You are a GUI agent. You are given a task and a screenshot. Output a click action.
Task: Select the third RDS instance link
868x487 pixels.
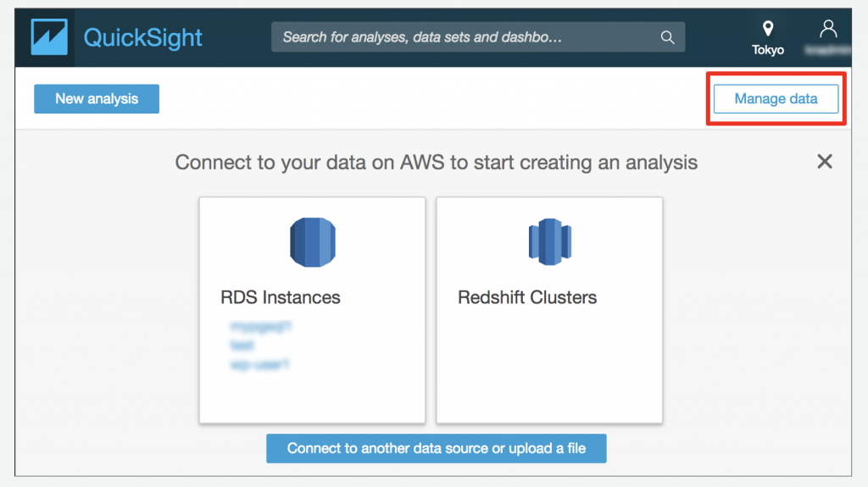click(260, 365)
